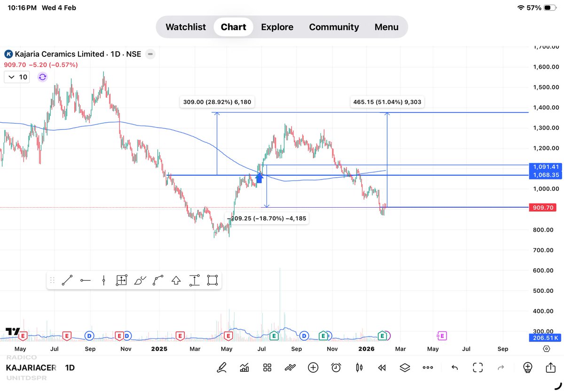Screen dimensions: 564x392
Task: Select the 1,091.41 price axis label
Action: (546, 166)
